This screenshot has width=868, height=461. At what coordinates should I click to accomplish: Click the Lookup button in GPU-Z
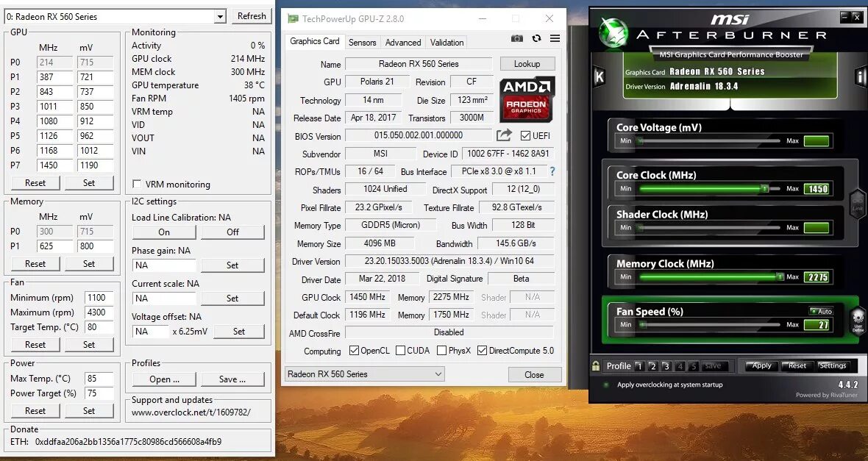point(527,64)
